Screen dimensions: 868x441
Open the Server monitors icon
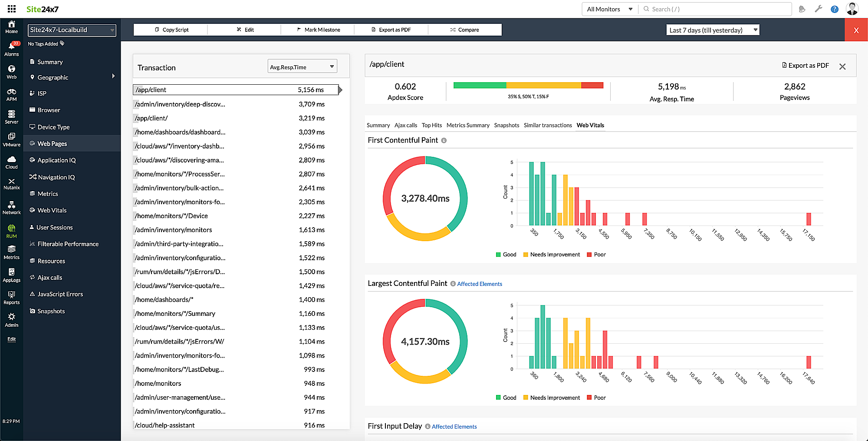tap(11, 114)
